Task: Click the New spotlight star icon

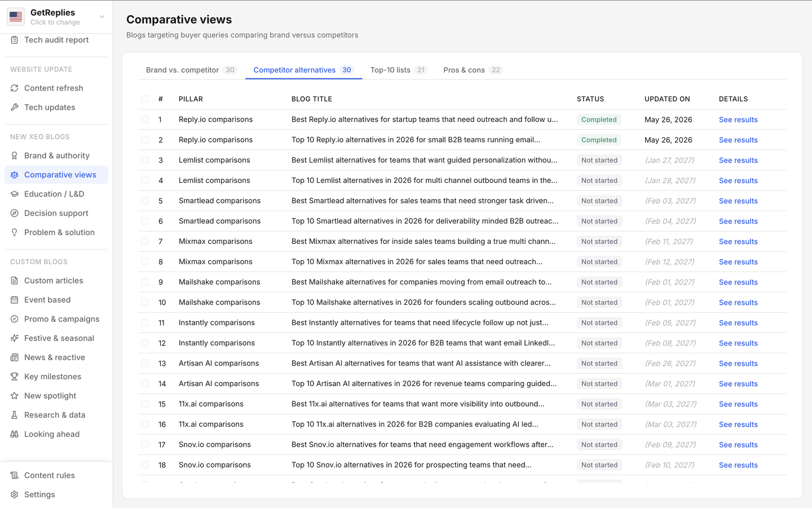Action: 15,396
